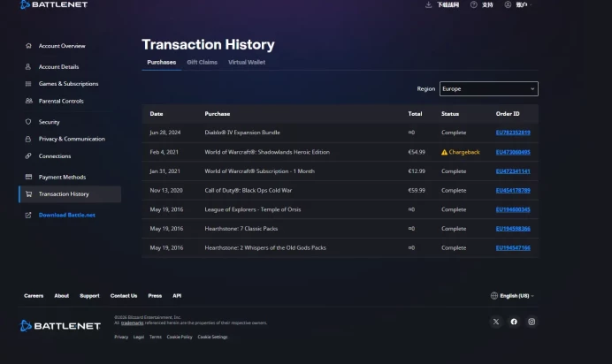
Task: Click the Account Overview home icon
Action: click(x=28, y=46)
